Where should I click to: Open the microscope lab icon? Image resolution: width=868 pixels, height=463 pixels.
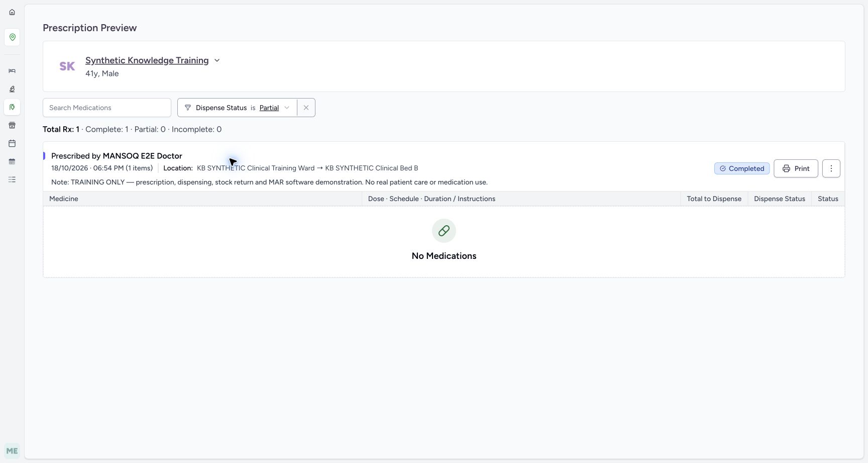[x=12, y=89]
